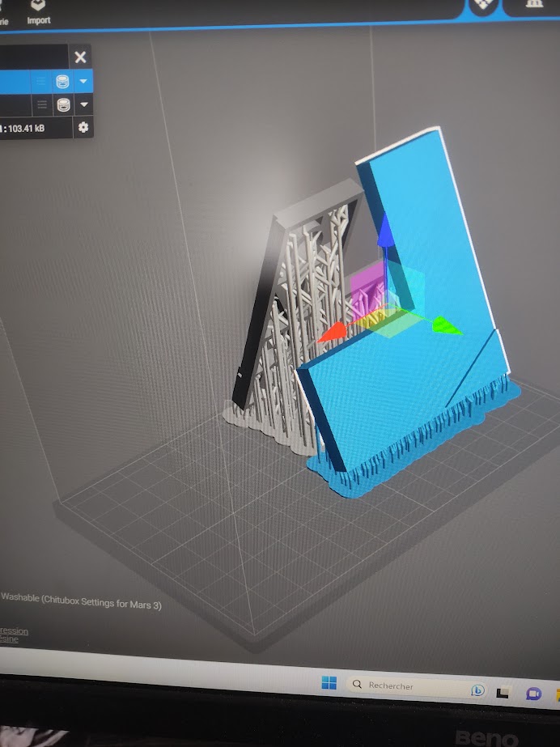Select the highlighted blue object row in the list
560x747 pixels.
46,82
